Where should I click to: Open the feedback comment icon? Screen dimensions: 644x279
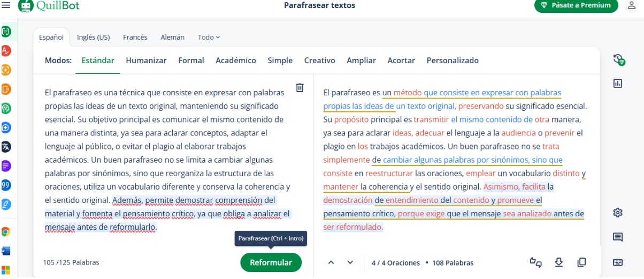(x=618, y=237)
